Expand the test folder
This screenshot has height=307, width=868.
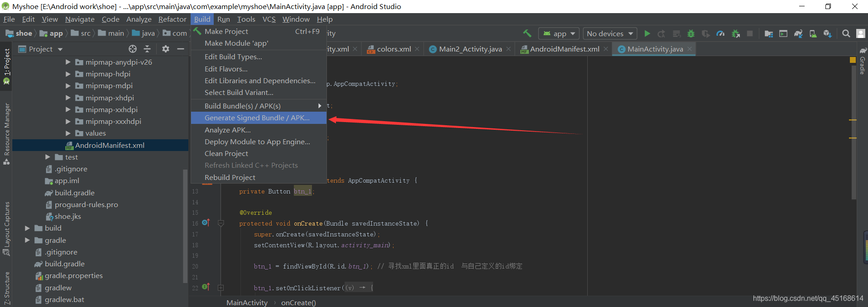pyautogui.click(x=48, y=157)
